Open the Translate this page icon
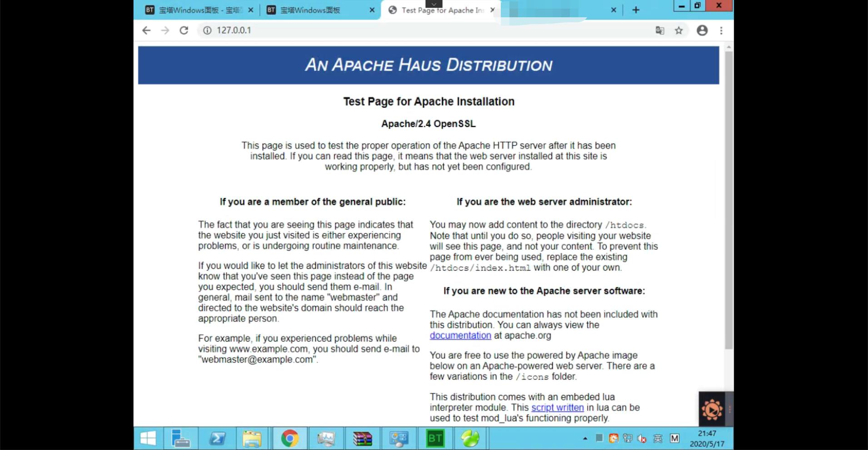This screenshot has height=450, width=868. [660, 30]
